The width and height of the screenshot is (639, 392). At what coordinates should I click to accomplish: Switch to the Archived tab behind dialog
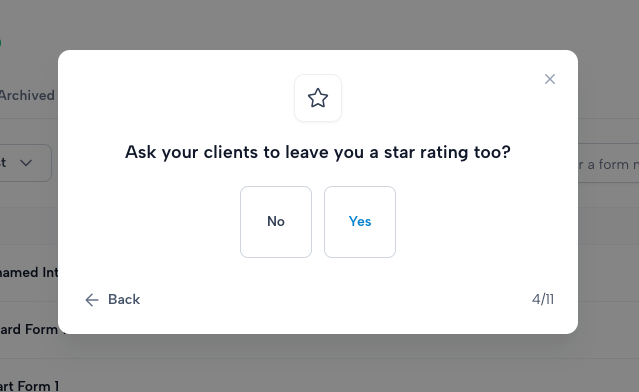27,95
